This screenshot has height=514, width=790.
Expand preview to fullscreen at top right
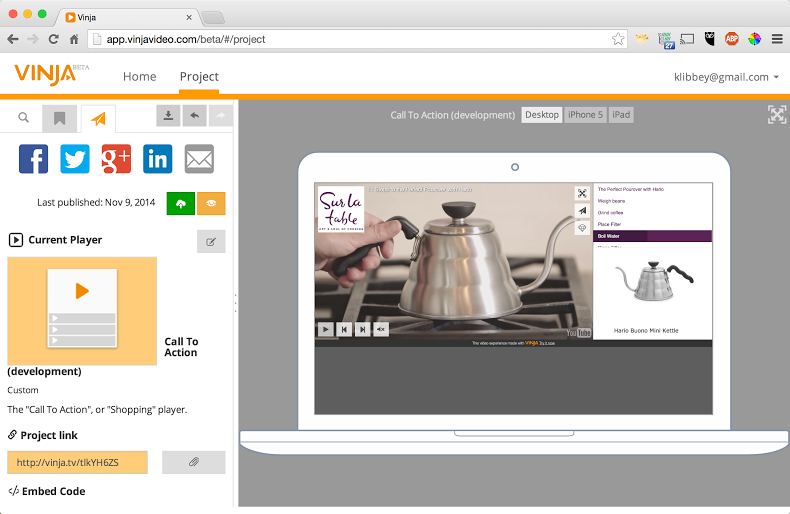coord(777,114)
